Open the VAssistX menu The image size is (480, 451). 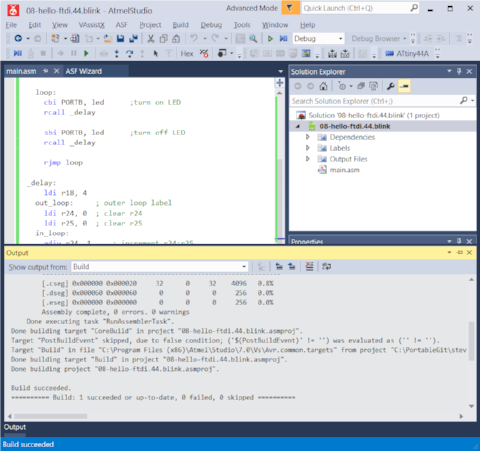(92, 25)
